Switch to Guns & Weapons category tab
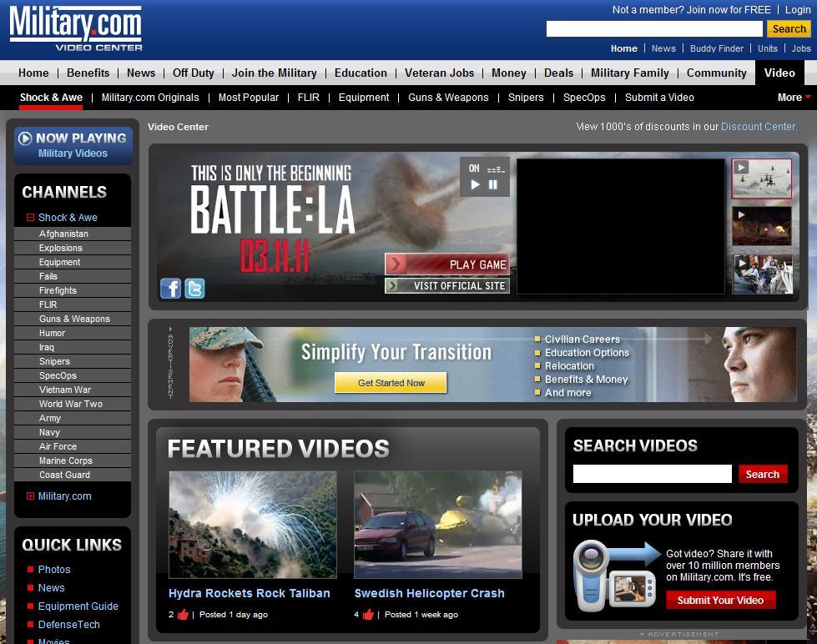 point(448,98)
